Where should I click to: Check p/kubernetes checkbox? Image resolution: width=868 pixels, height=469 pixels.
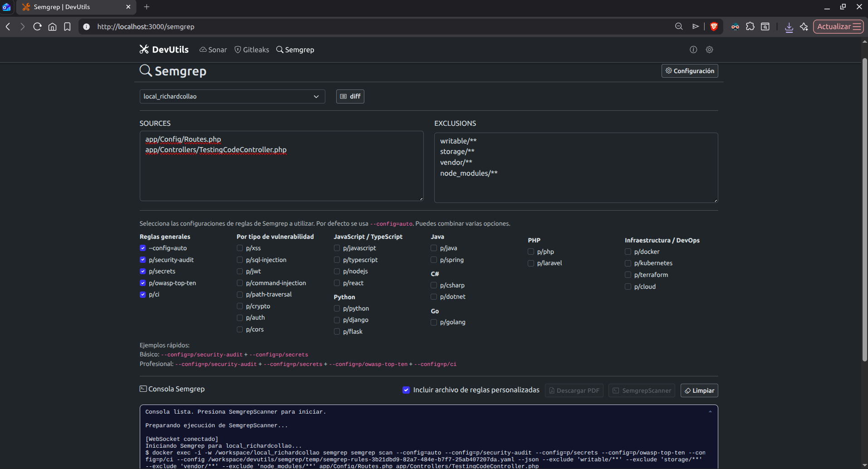click(x=628, y=263)
